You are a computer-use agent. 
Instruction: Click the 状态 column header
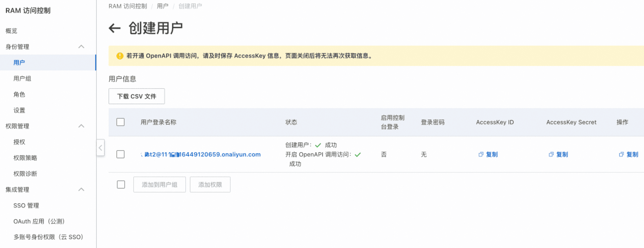click(291, 122)
